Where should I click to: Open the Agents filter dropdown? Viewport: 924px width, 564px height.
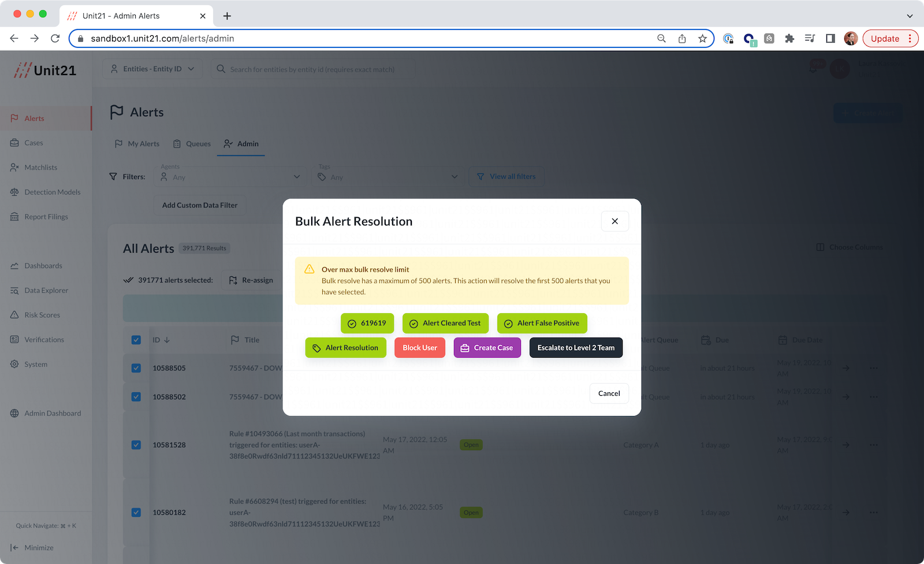[x=230, y=177]
